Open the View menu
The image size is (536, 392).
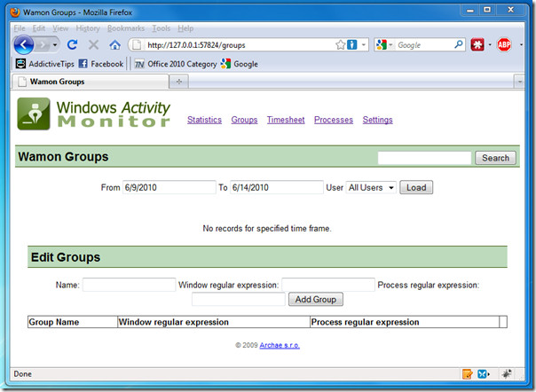[x=60, y=28]
